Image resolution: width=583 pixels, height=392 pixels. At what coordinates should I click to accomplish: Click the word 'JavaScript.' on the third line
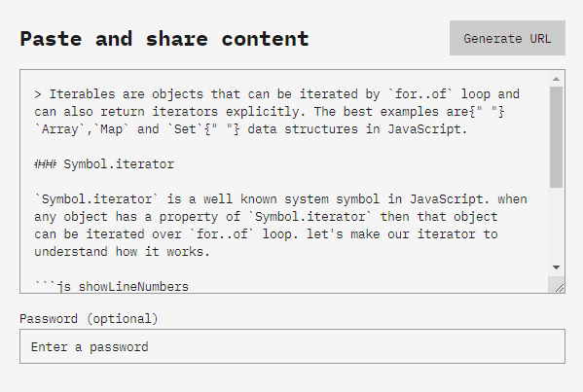[427, 129]
